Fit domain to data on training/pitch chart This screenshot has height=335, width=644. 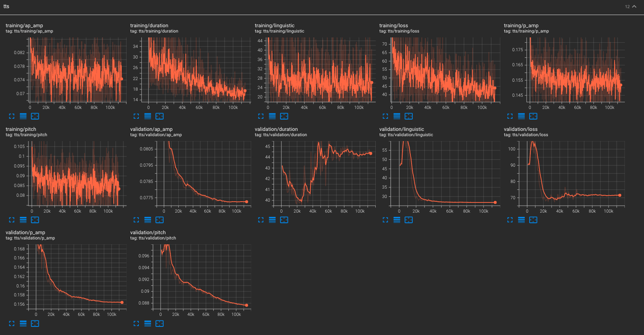point(35,220)
